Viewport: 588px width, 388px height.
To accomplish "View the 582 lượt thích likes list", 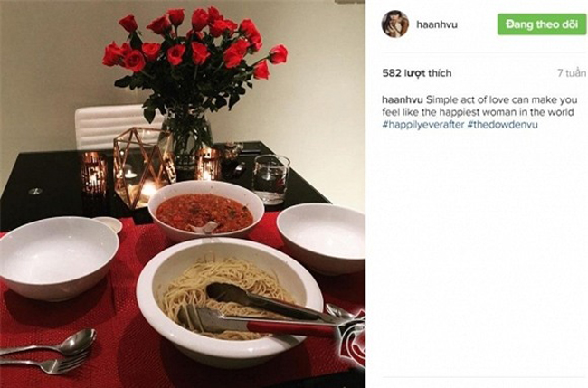I will [x=417, y=73].
